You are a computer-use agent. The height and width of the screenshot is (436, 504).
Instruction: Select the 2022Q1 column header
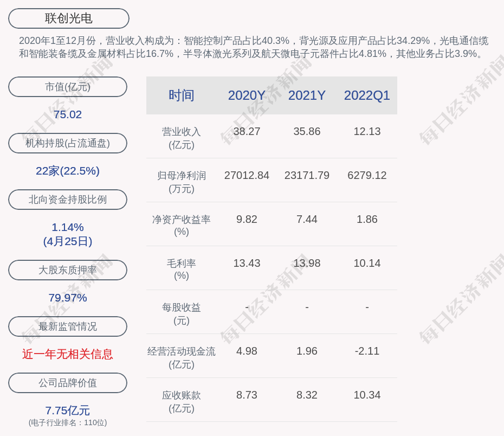367,95
